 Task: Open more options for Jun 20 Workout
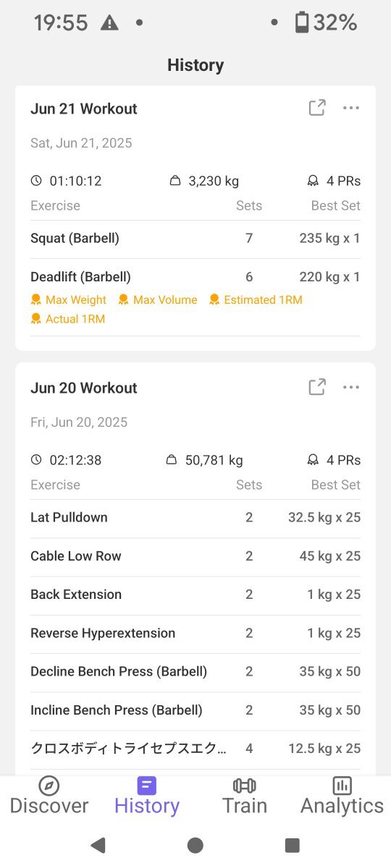click(351, 387)
